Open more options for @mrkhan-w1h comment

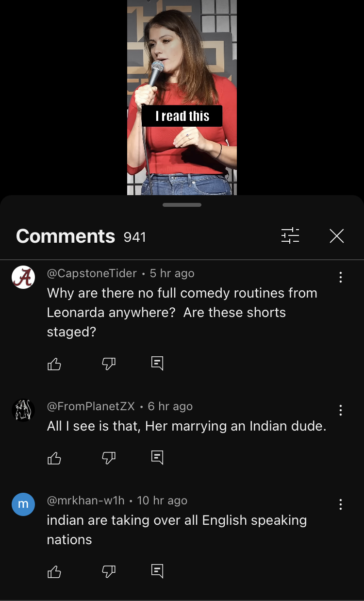point(341,504)
